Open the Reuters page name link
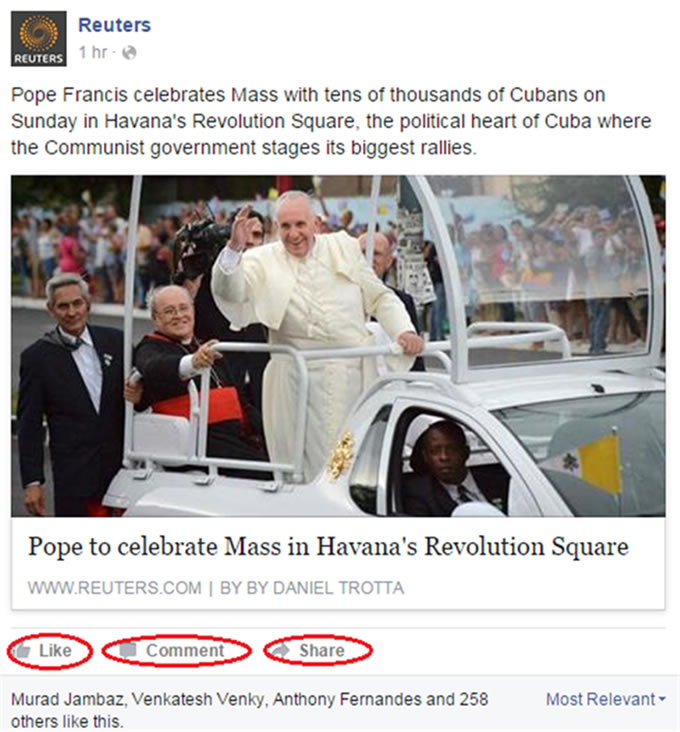Image resolution: width=680 pixels, height=732 pixels. pos(114,25)
